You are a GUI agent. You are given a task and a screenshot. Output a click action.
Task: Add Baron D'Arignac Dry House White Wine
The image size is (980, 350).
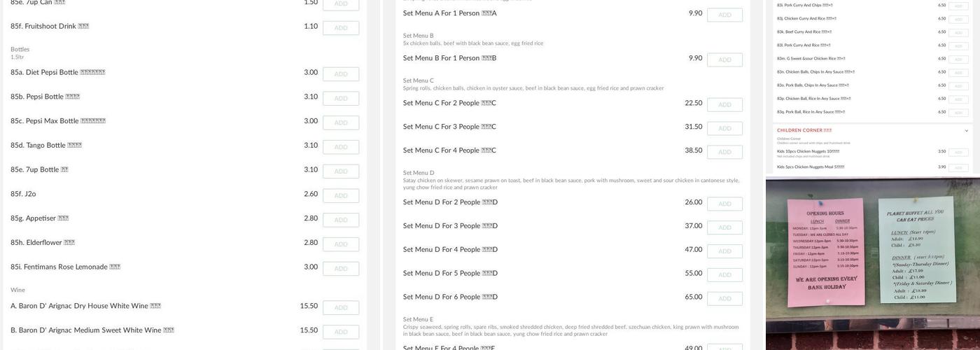(x=341, y=308)
